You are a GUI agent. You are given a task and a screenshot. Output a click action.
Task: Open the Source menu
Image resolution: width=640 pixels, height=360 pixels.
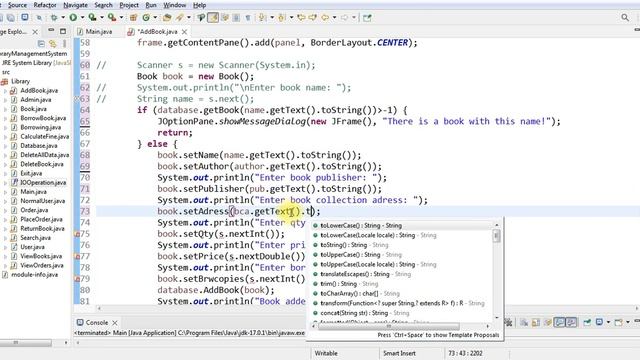[18, 5]
